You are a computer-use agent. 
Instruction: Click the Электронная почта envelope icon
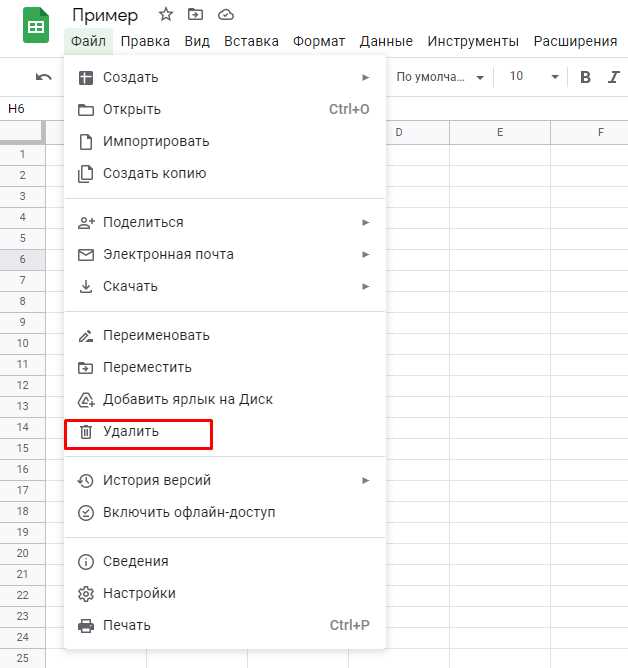point(86,255)
